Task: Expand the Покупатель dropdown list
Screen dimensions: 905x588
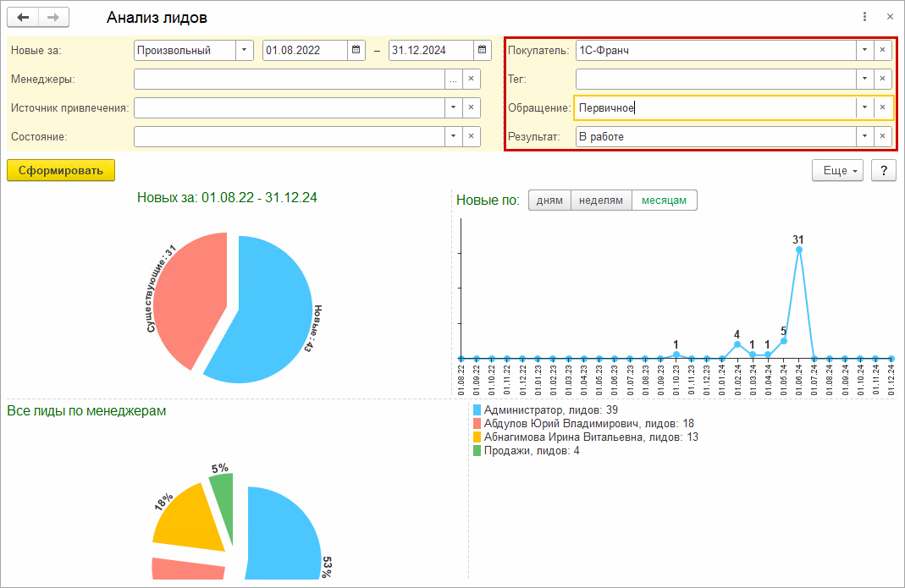Action: (x=864, y=50)
